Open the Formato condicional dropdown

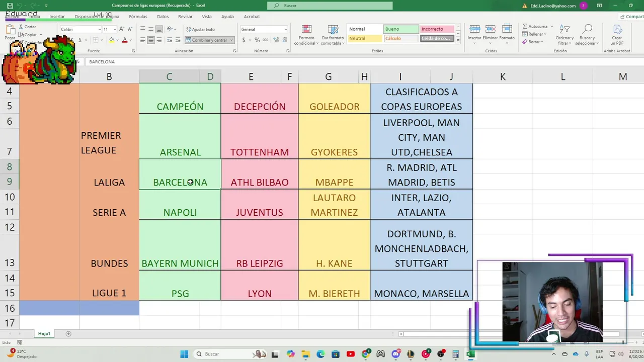[306, 35]
